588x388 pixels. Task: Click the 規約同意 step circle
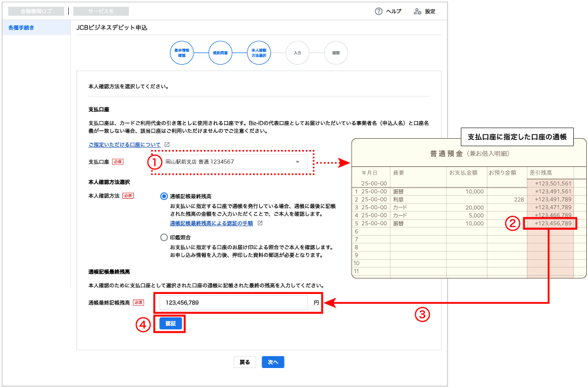(220, 53)
